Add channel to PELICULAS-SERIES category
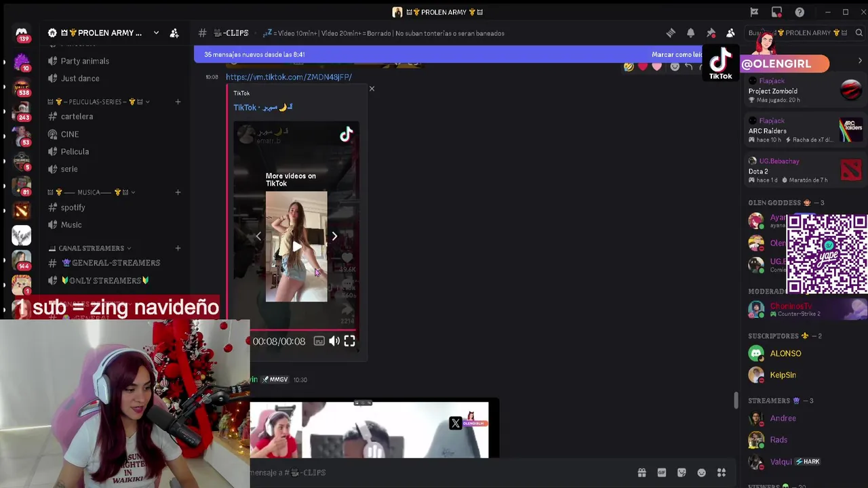This screenshot has width=868, height=488. coord(178,102)
